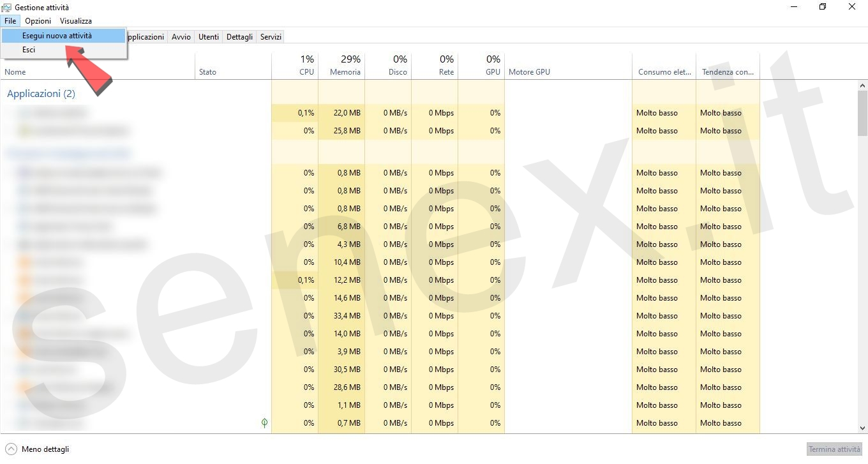Switch to the Utenti tab
868x464 pixels.
pyautogui.click(x=208, y=37)
